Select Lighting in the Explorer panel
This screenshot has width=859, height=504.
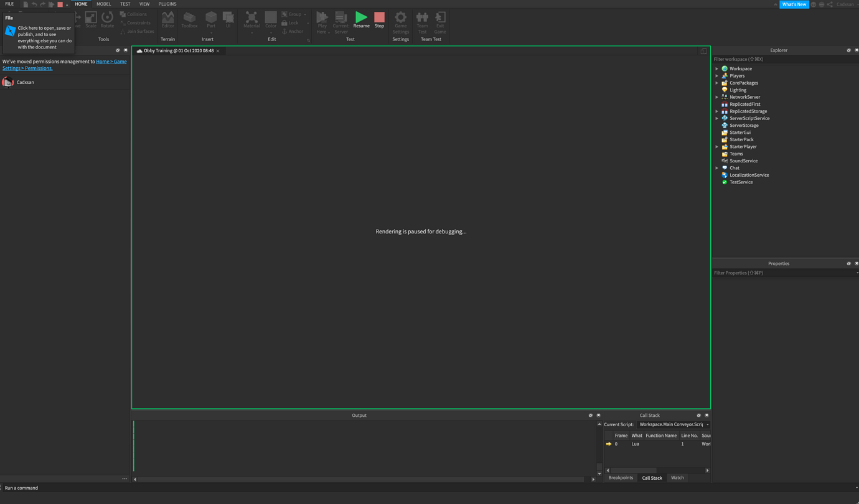point(737,90)
